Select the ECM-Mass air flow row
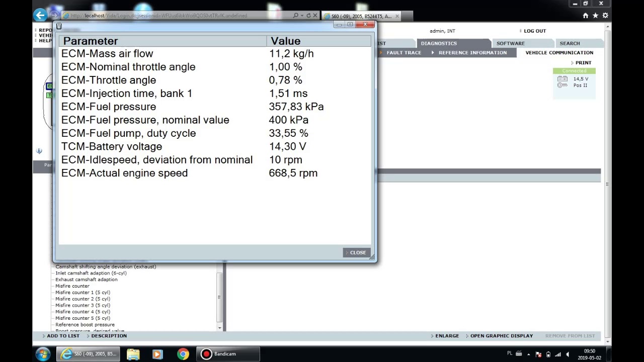Viewport: 644px width, 362px height. pos(215,53)
